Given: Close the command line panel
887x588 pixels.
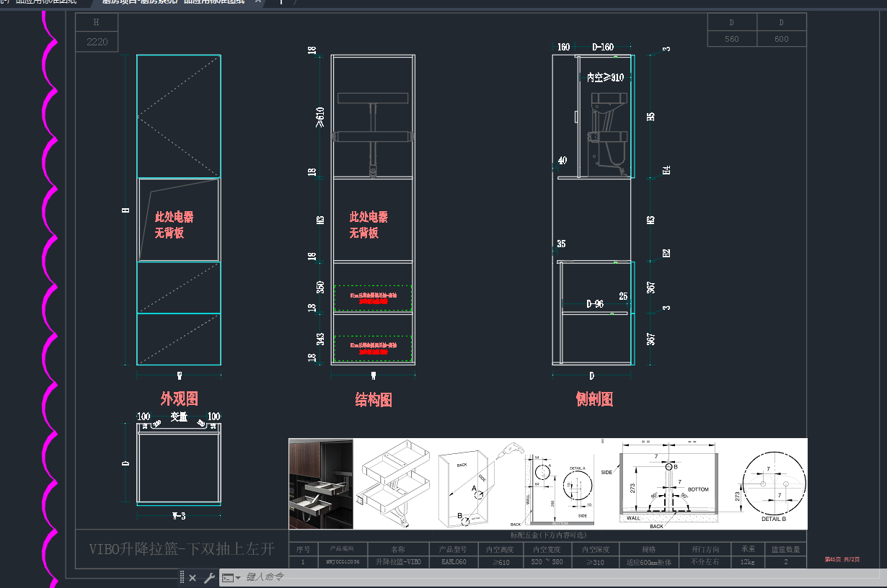Looking at the screenshot, I should [193, 577].
